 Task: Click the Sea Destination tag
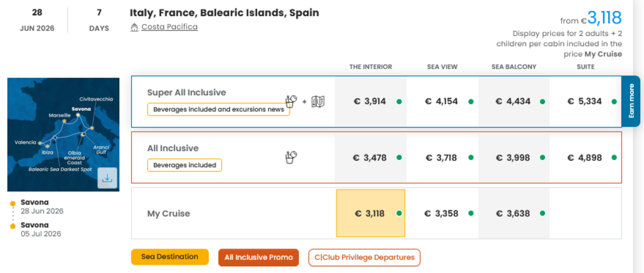170,257
